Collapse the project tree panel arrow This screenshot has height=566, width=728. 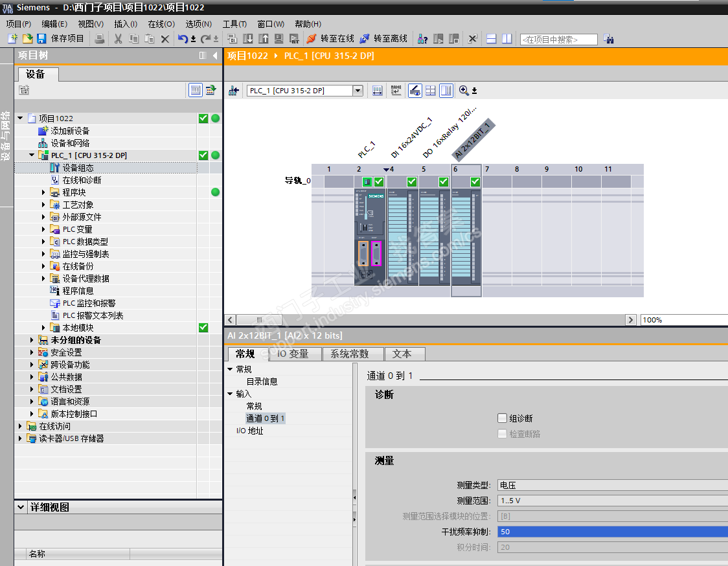[x=215, y=56]
